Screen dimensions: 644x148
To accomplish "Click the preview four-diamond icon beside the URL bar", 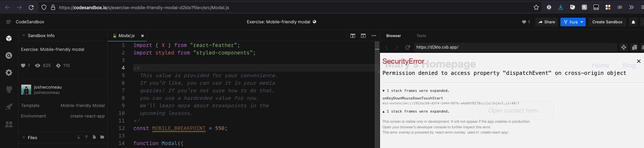I will [x=624, y=47].
